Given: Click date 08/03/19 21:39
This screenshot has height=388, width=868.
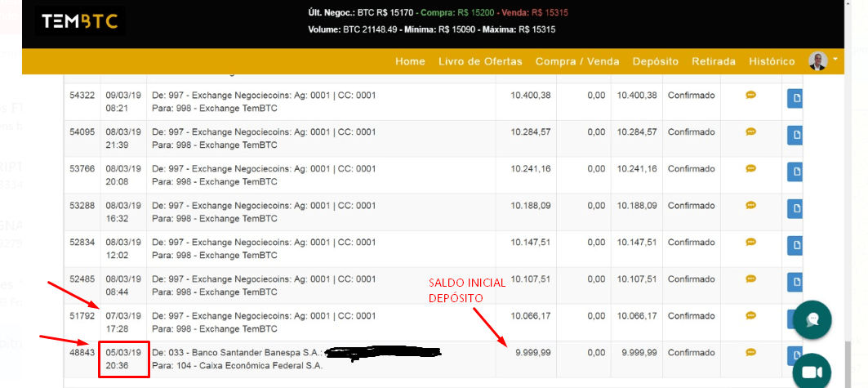Looking at the screenshot, I should pyautogui.click(x=123, y=138).
